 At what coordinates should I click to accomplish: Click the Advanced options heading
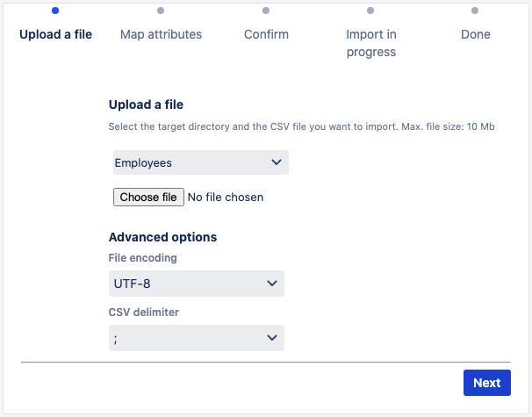[162, 237]
